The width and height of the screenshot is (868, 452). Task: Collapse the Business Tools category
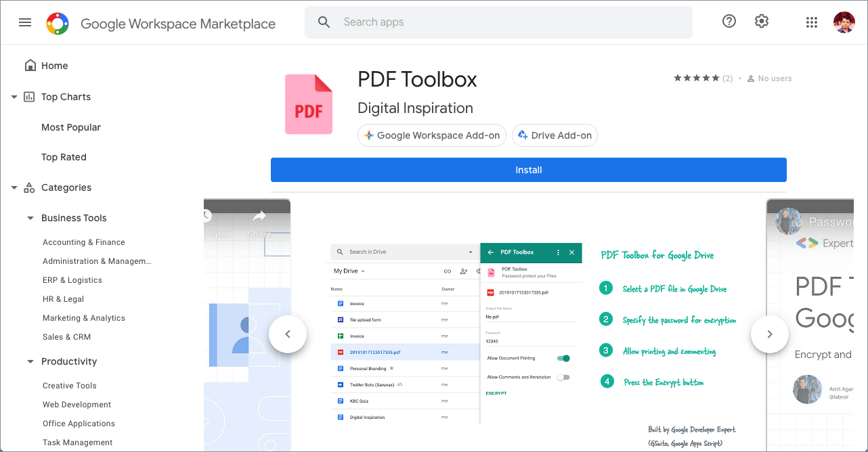point(30,218)
